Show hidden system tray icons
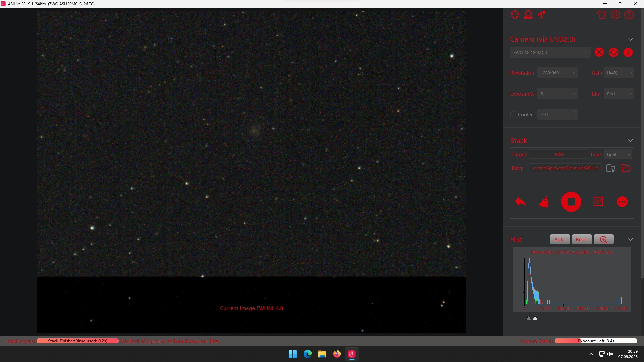The height and width of the screenshot is (362, 644). tap(591, 354)
